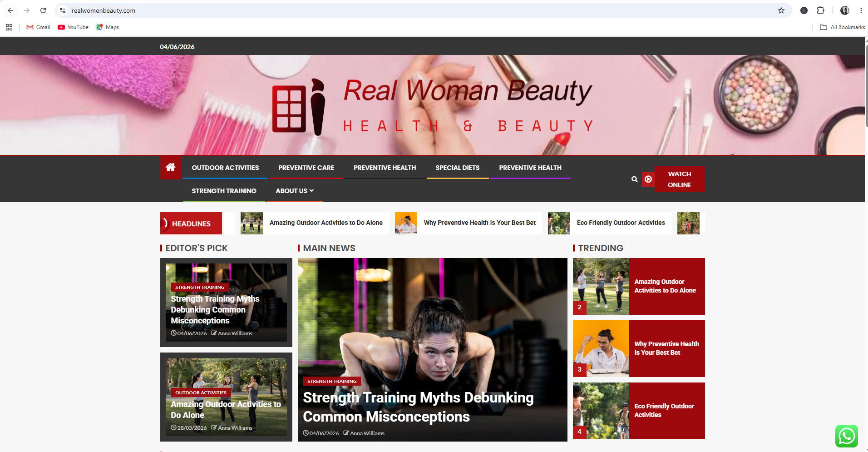This screenshot has width=868, height=452.
Task: Click the Strength Training tag on main news
Action: pyautogui.click(x=332, y=381)
